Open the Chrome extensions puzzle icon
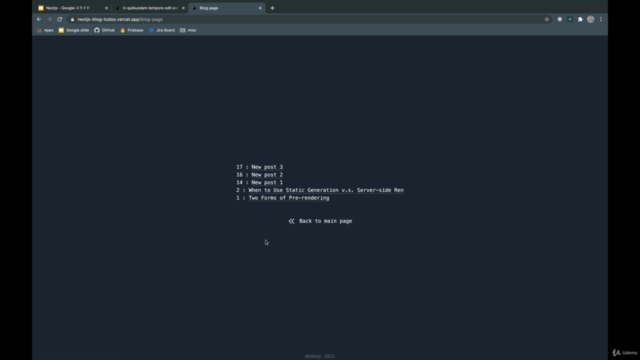Viewport: 640px width, 360px height. 580,19
